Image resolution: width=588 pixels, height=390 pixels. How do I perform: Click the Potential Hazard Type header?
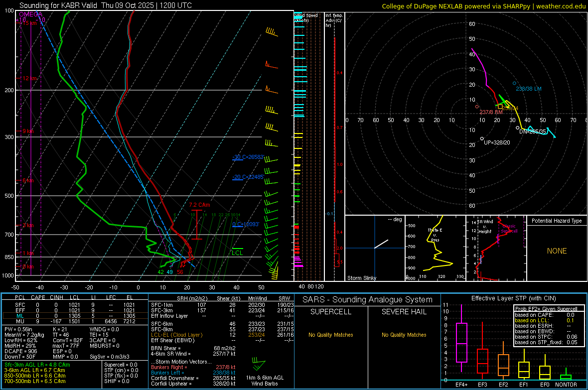(557, 221)
